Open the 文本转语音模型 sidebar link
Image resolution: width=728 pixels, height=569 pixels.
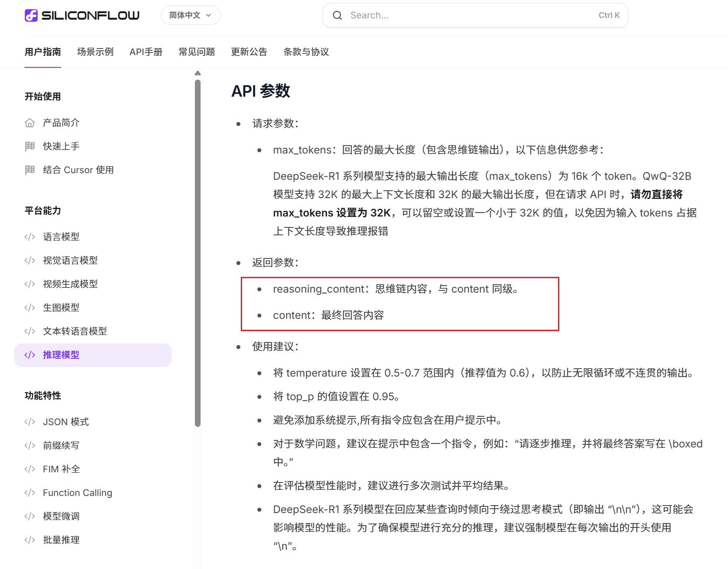tap(75, 332)
